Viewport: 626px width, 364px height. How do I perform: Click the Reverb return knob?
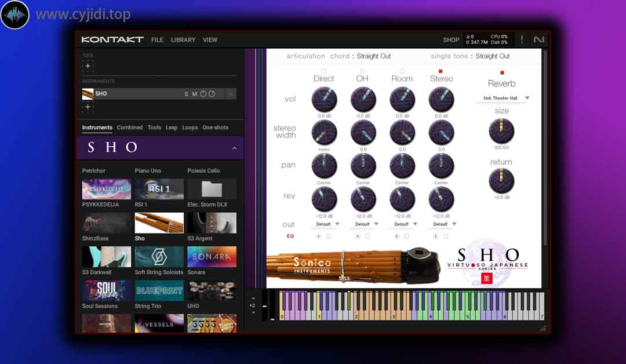pos(501,181)
